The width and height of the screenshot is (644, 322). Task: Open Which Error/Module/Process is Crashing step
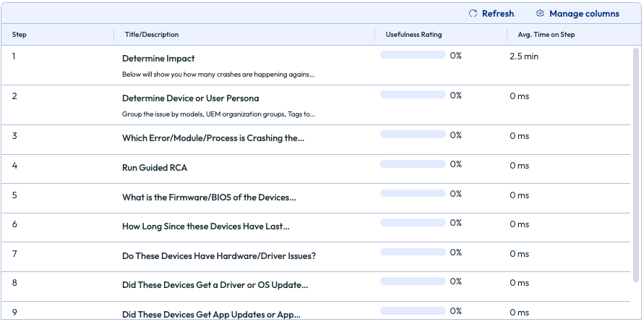point(212,138)
